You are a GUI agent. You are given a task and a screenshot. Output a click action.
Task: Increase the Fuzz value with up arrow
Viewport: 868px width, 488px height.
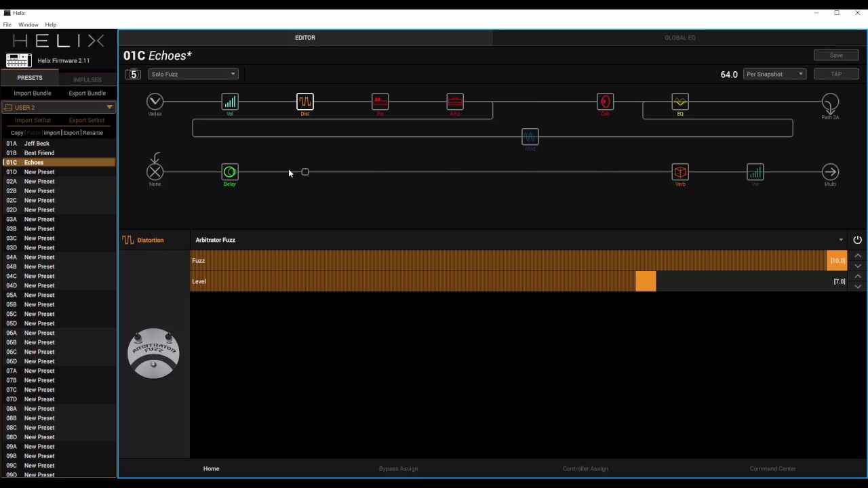point(858,256)
